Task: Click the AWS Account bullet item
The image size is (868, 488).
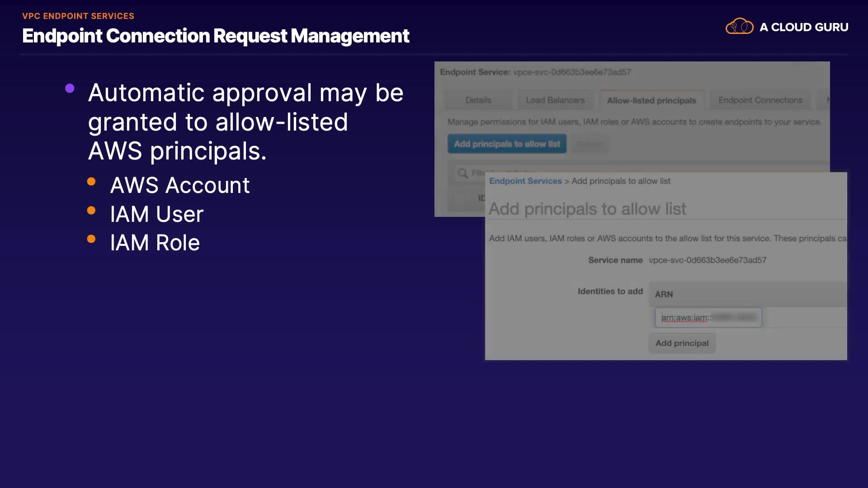Action: (x=179, y=185)
